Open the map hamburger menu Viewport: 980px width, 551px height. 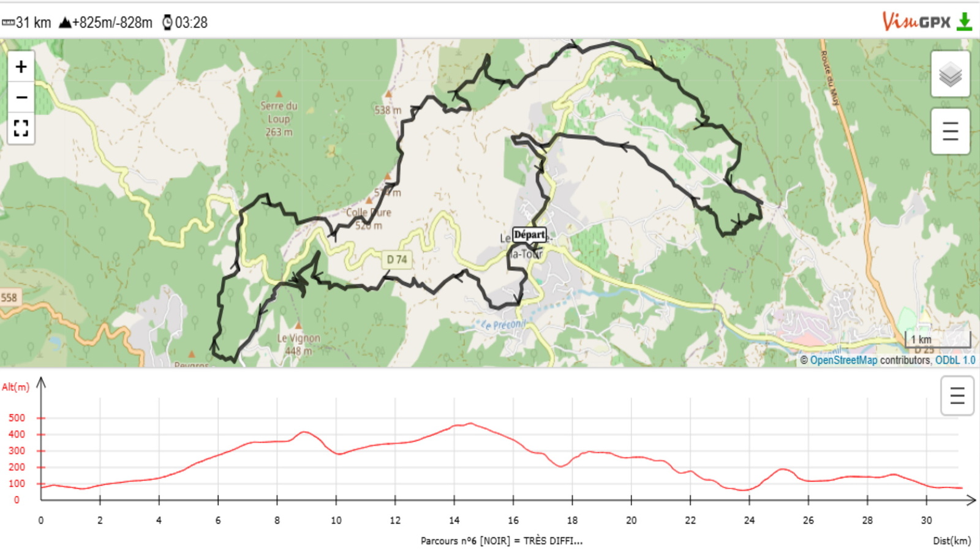[950, 131]
